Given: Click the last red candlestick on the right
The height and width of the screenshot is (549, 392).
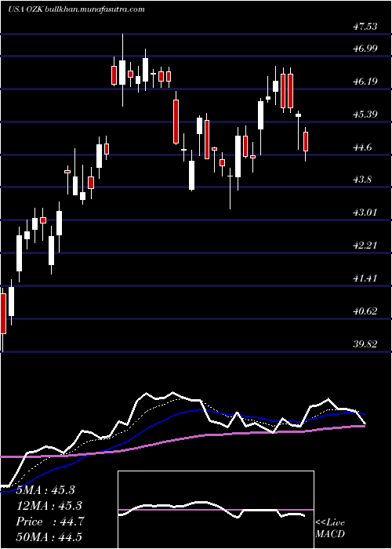Looking at the screenshot, I should pos(306,141).
